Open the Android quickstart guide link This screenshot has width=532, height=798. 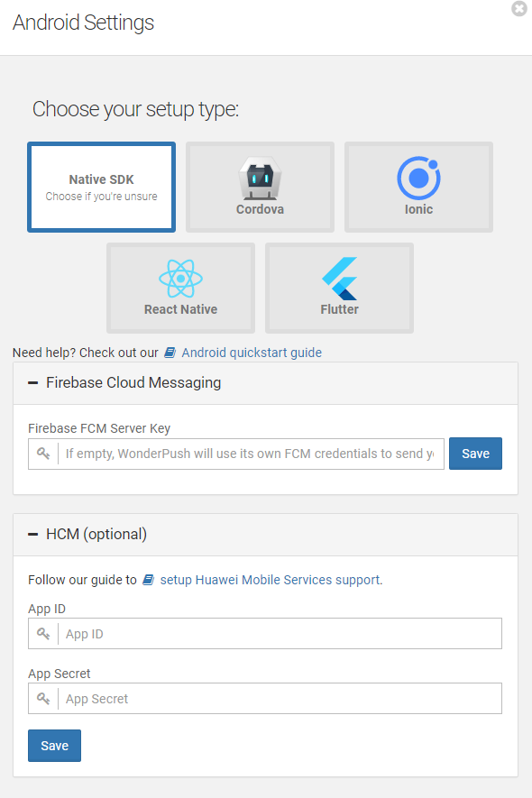tap(252, 353)
